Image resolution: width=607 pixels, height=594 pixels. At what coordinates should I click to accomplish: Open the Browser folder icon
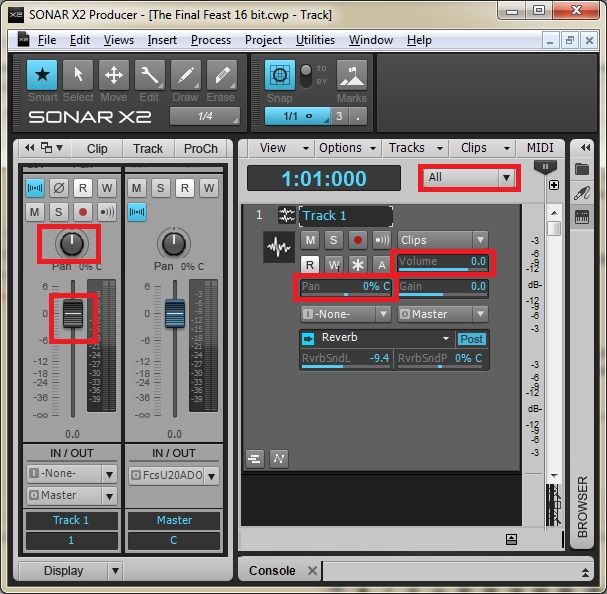click(x=582, y=169)
